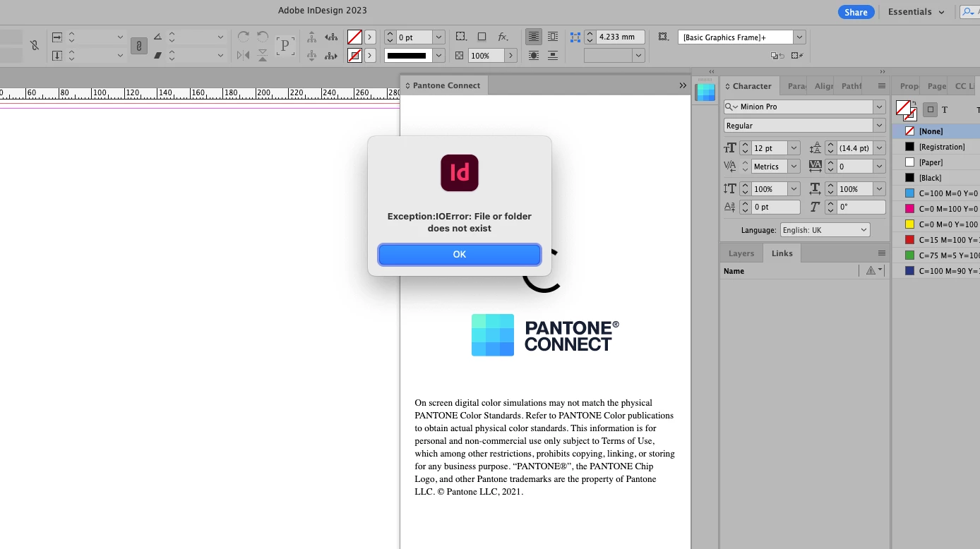Viewport: 980px width, 549px height.
Task: Toggle wrap around bounding box icon
Action: click(x=553, y=37)
